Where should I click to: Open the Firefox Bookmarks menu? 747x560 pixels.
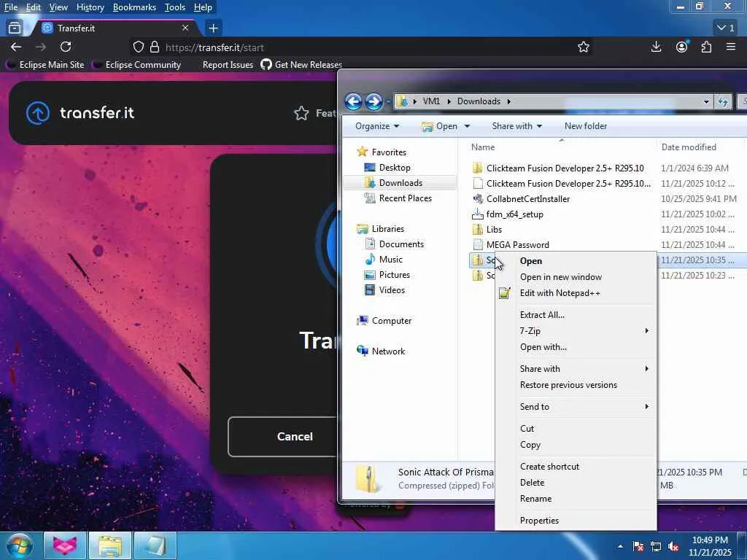[x=134, y=7]
